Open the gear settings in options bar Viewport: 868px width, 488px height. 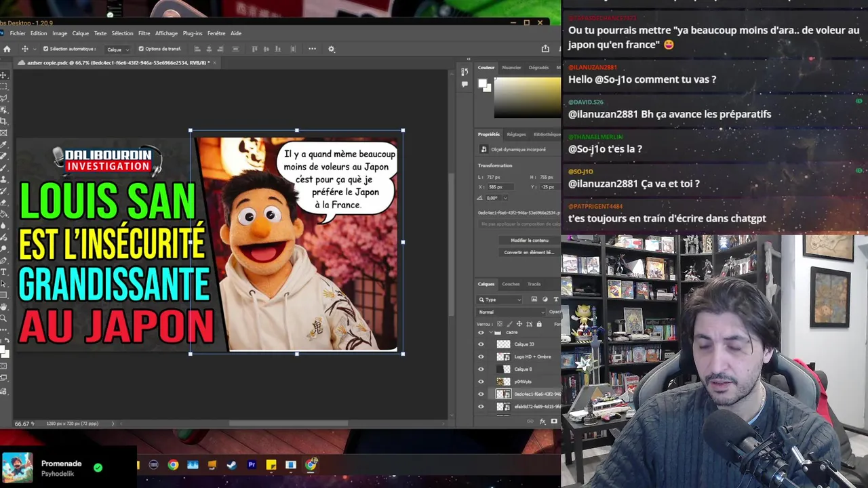click(331, 49)
